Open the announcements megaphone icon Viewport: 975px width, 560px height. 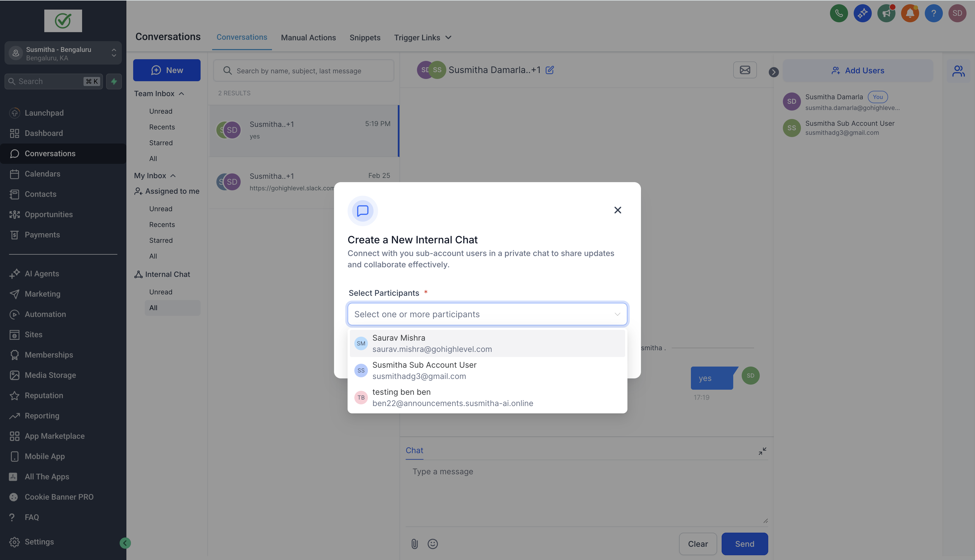click(x=886, y=13)
